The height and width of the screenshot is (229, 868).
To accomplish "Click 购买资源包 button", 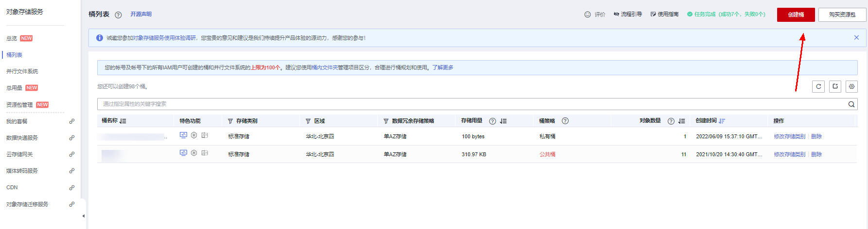I will click(x=842, y=15).
